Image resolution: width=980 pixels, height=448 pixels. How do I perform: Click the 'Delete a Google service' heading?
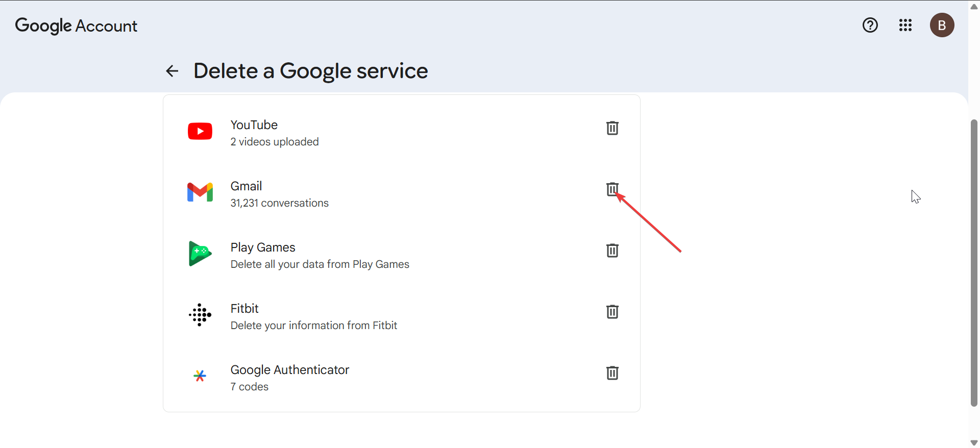pyautogui.click(x=311, y=71)
